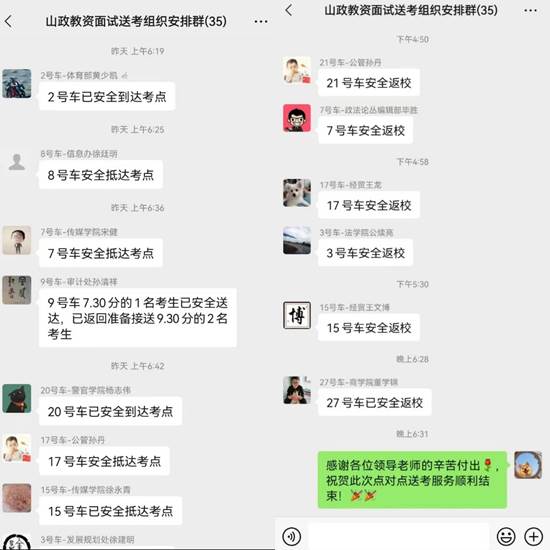
Task: Tap the 9号车 7.30分 long message bubble
Action: click(x=138, y=318)
